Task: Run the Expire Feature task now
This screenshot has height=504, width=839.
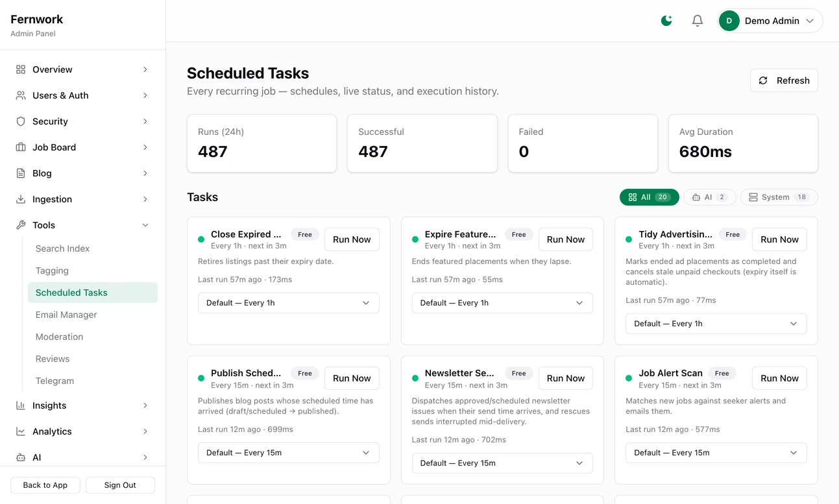Action: click(x=566, y=239)
